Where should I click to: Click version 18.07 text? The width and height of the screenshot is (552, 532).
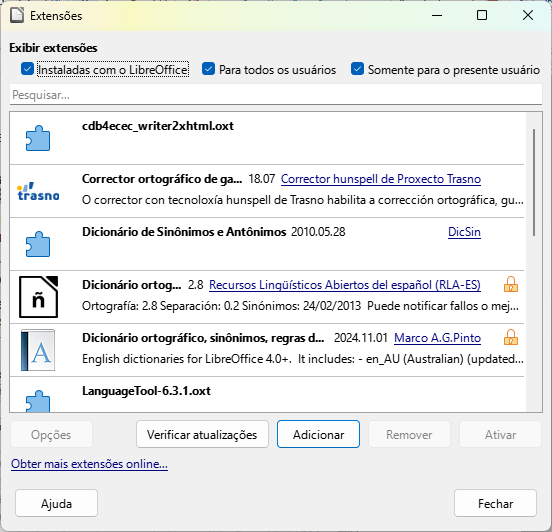262,179
